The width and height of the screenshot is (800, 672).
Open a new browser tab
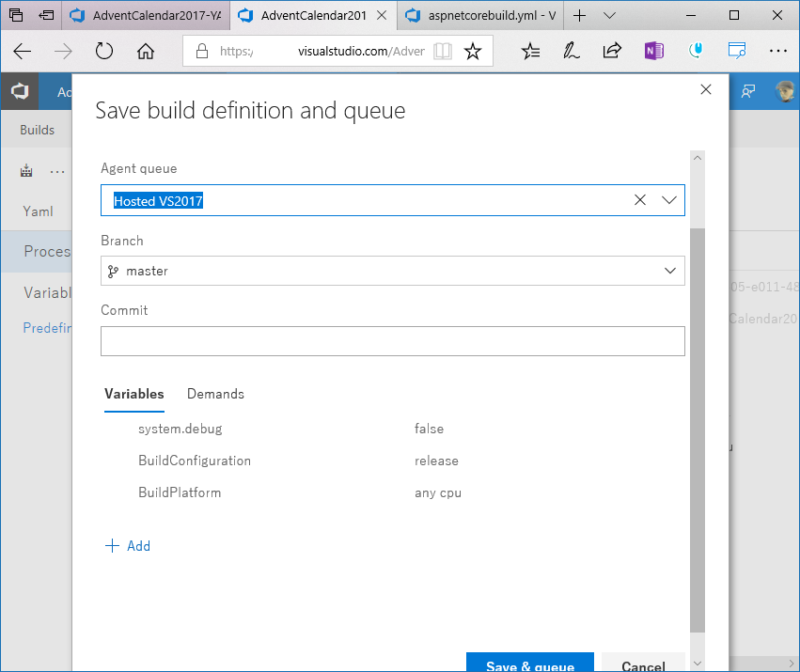coord(579,15)
